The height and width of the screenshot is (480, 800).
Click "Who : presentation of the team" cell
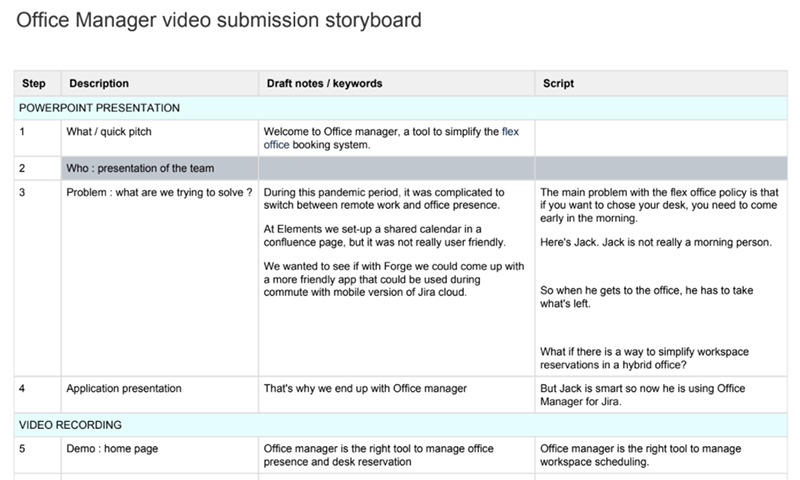click(x=140, y=168)
